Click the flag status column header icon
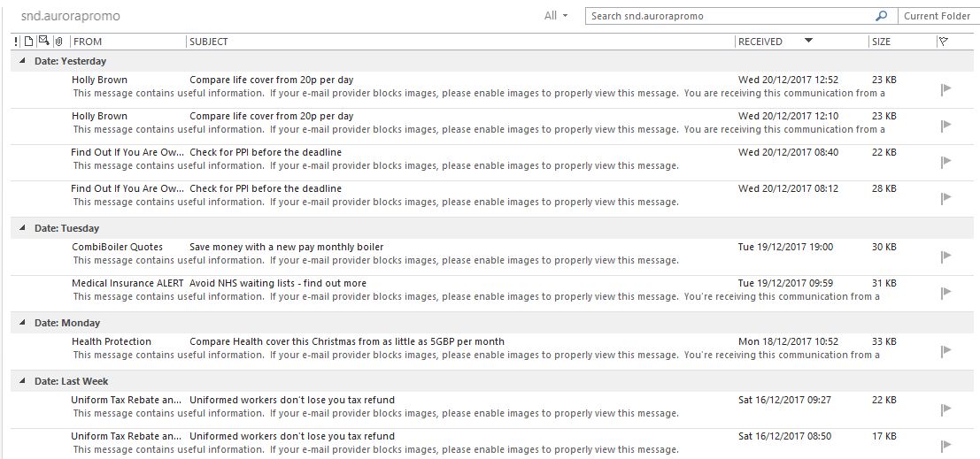Screen dimensions: 980x459 [943, 42]
